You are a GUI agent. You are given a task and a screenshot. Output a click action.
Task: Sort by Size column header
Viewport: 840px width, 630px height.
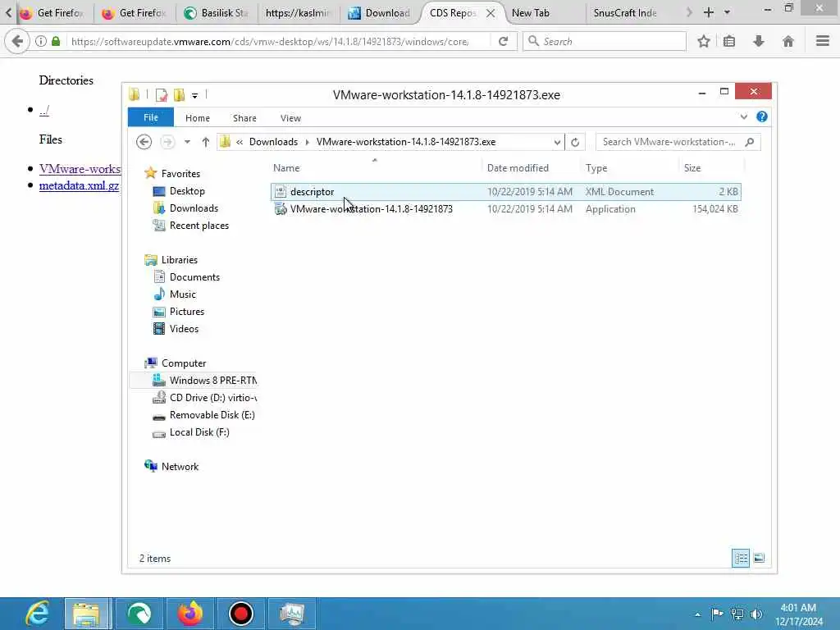(692, 168)
